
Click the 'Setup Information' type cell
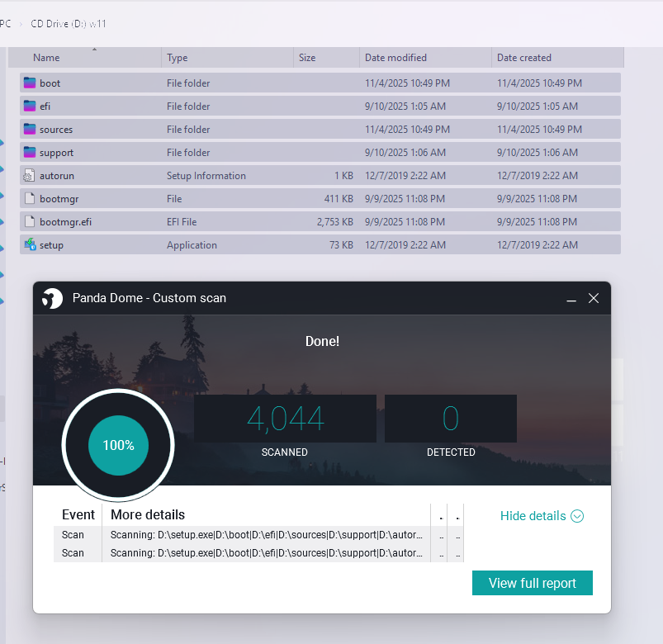(x=206, y=176)
